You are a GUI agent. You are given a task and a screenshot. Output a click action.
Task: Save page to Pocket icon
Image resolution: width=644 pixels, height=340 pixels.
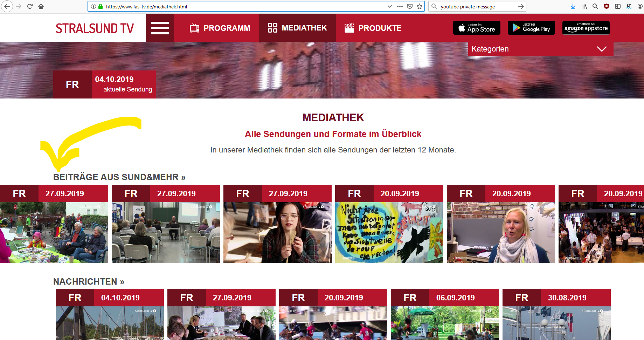[410, 6]
